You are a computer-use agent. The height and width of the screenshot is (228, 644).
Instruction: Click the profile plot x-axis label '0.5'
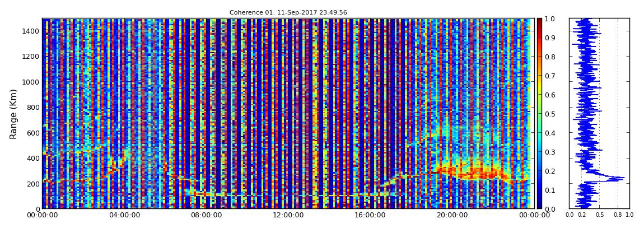click(599, 215)
